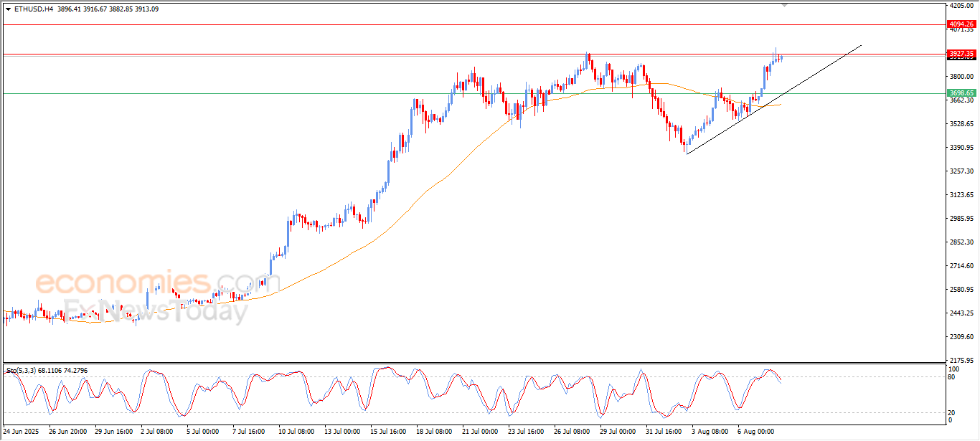Select the black ascending trendline
This screenshot has height=441, width=980.
pyautogui.click(x=773, y=100)
